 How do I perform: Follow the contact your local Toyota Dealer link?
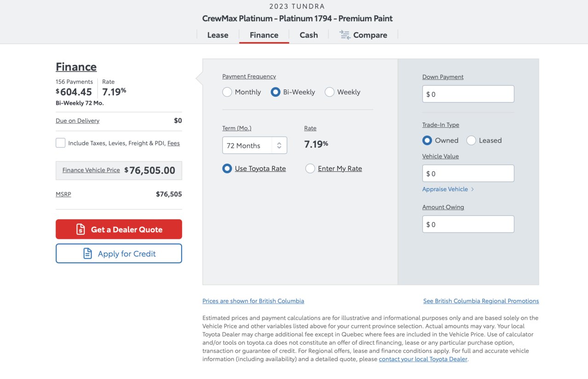[423, 359]
